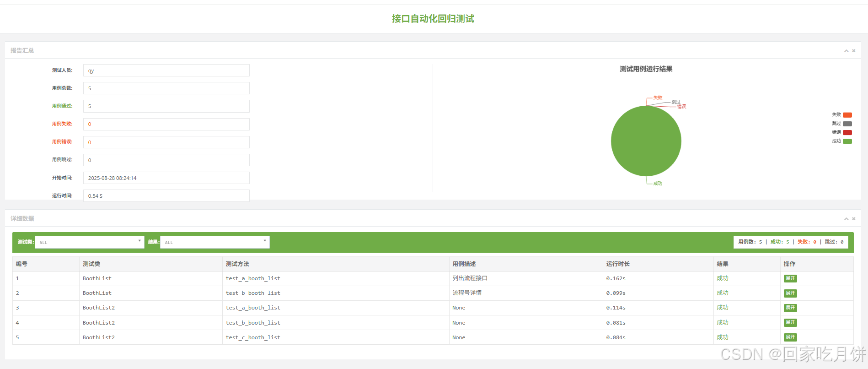The image size is (868, 369).
Task: Open the 测试类 ALL dropdown
Action: [90, 242]
